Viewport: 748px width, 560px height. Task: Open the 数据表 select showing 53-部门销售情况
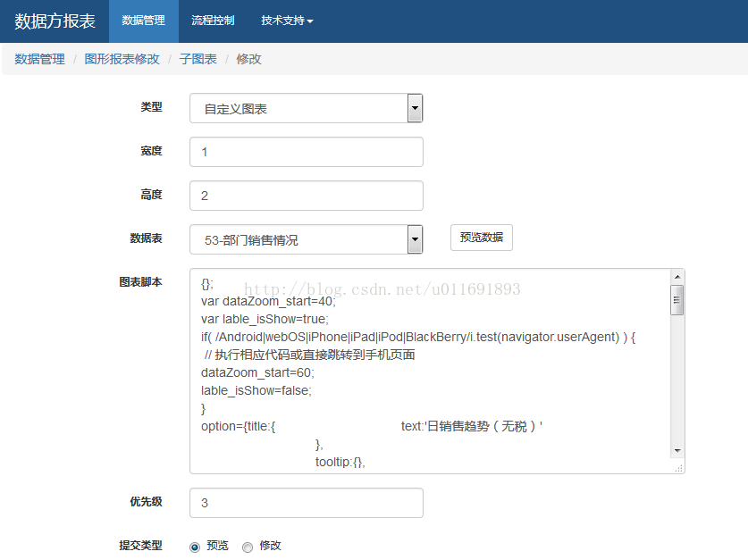[x=307, y=239]
